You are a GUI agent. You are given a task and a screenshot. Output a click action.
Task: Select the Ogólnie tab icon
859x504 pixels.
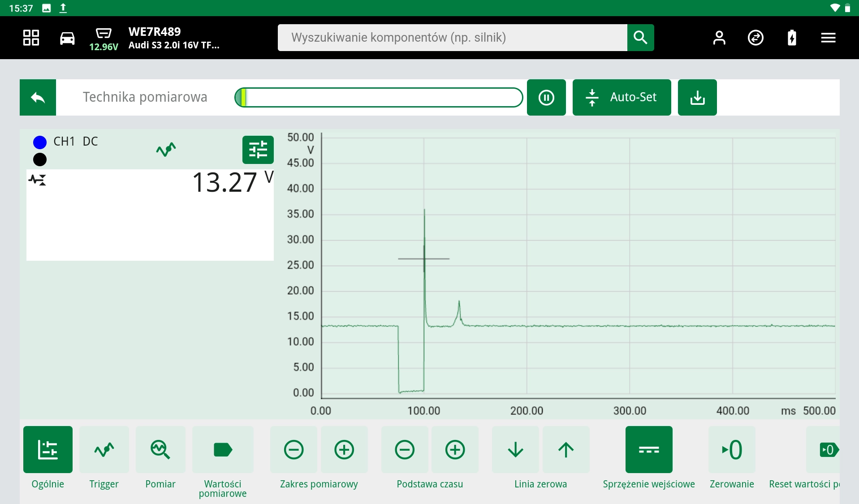[48, 449]
